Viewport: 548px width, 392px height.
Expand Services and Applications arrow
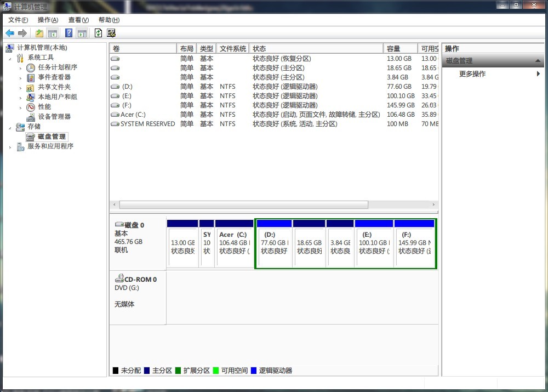tap(10, 147)
